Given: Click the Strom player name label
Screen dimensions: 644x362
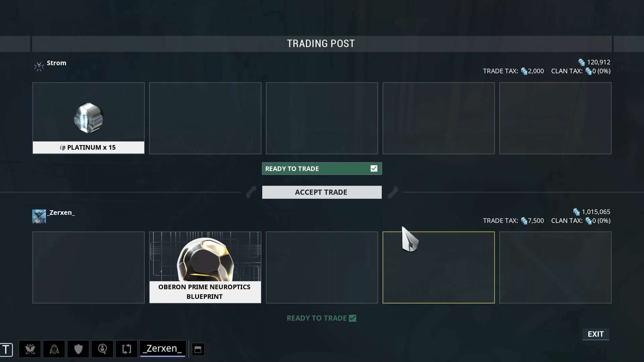Looking at the screenshot, I should pos(56,62).
